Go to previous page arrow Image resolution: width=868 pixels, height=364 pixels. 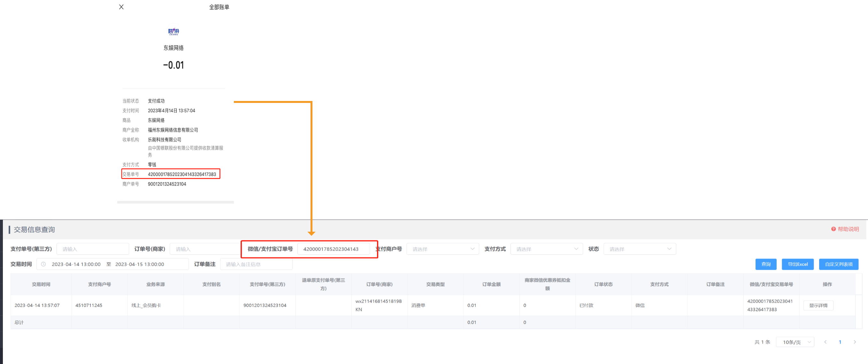coord(826,342)
